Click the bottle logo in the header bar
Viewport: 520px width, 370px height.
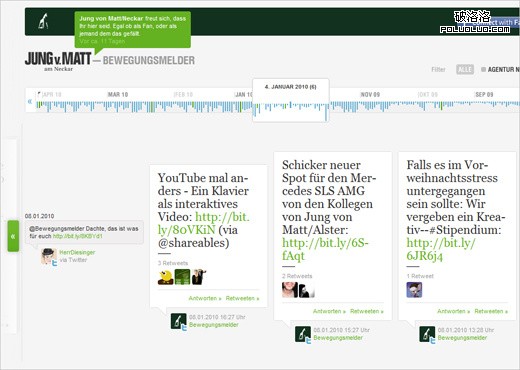43,21
